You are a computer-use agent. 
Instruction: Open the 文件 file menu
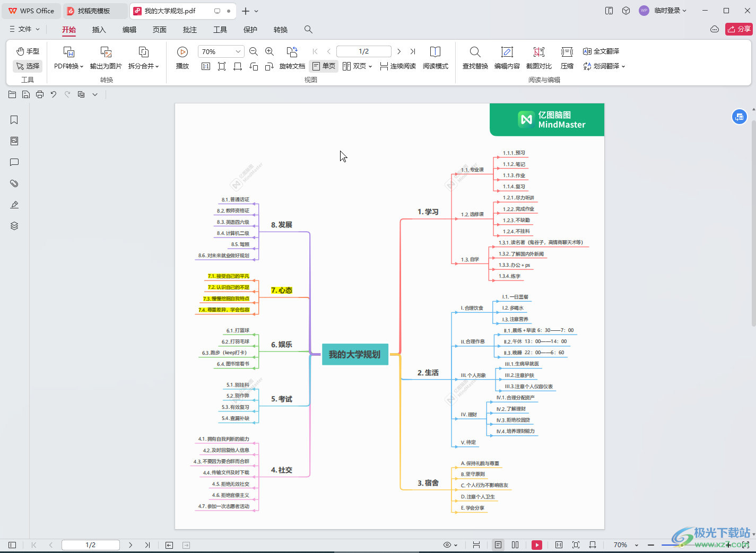[x=24, y=29]
